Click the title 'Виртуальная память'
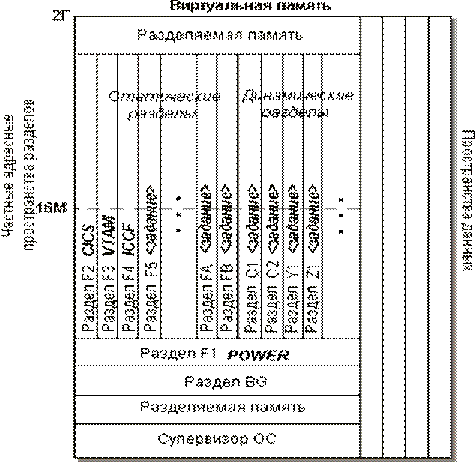The image size is (476, 463). pos(250,6)
